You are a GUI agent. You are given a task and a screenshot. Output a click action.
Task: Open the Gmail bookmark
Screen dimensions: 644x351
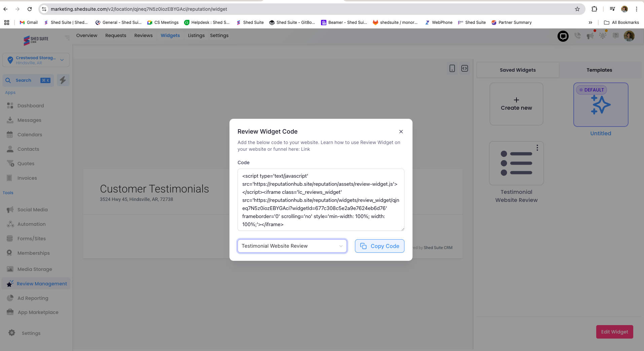(x=29, y=23)
